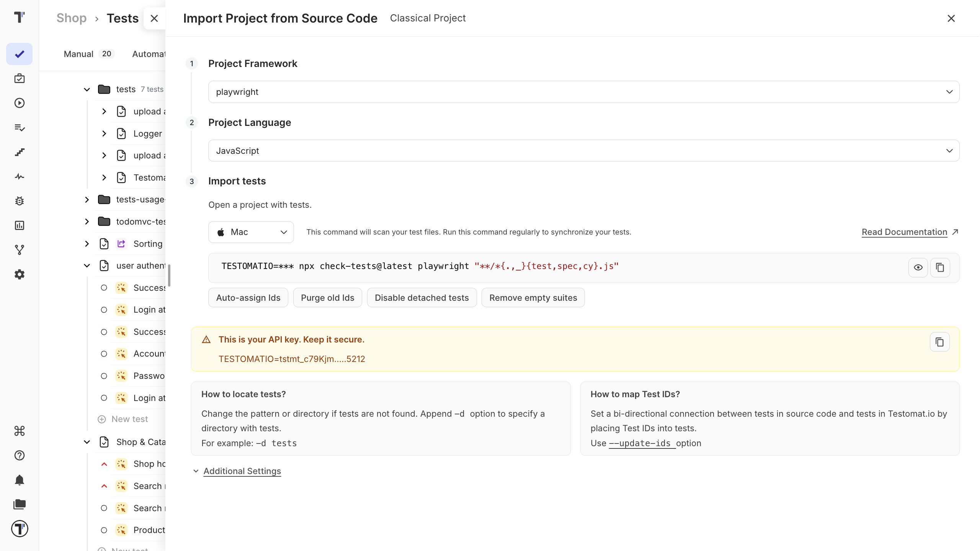Click the tree panel vertical scrollbar
This screenshot has width=980, height=551.
pos(169,275)
